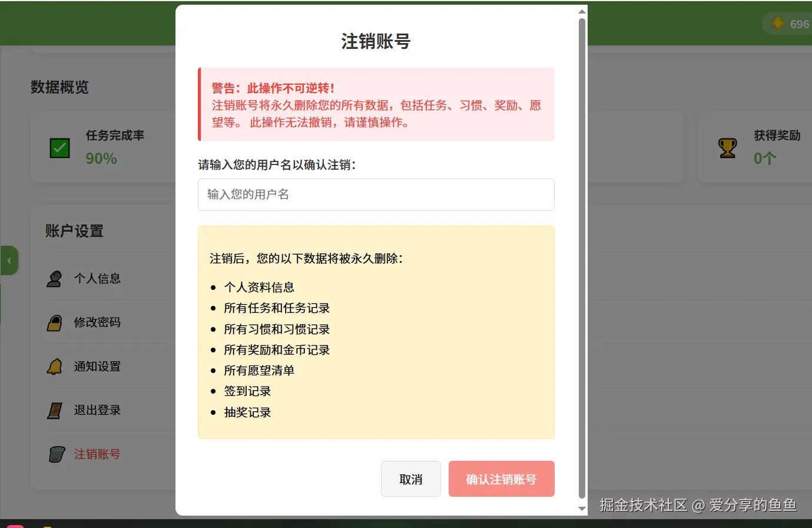Screen dimensions: 812x528
Task: Click the trophy icon on 获得奖励 card
Action: tap(728, 147)
